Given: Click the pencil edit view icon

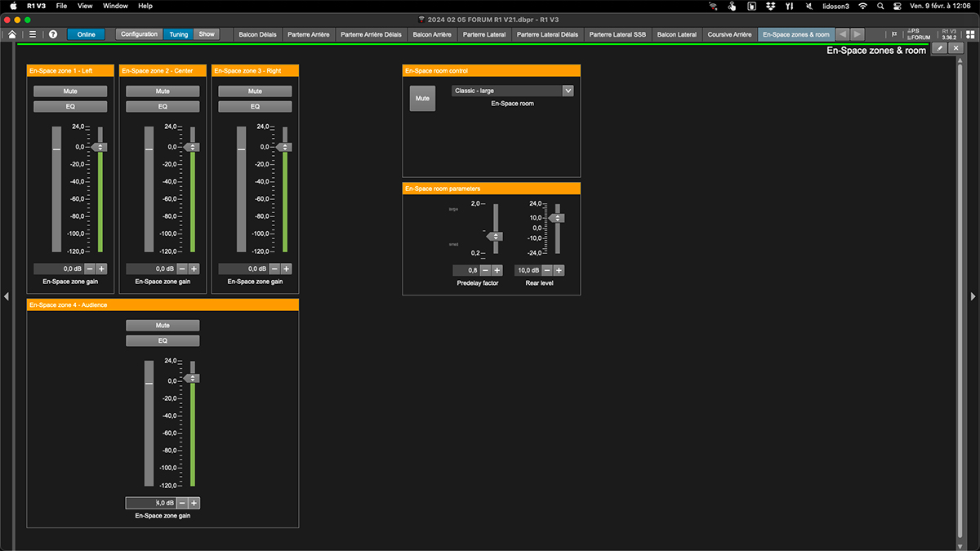Looking at the screenshot, I should (x=939, y=49).
